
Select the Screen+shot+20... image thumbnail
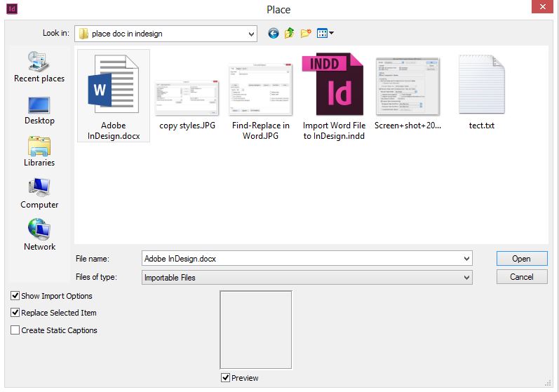click(408, 86)
